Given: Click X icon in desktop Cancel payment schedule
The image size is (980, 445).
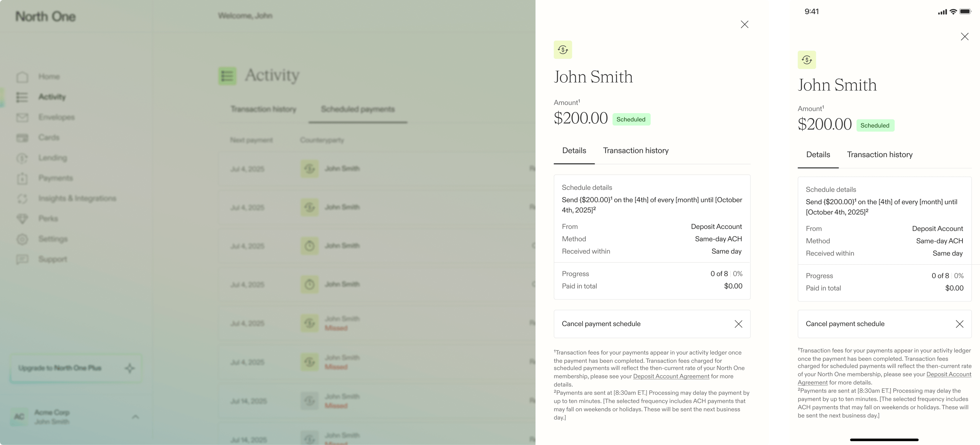Looking at the screenshot, I should 738,324.
